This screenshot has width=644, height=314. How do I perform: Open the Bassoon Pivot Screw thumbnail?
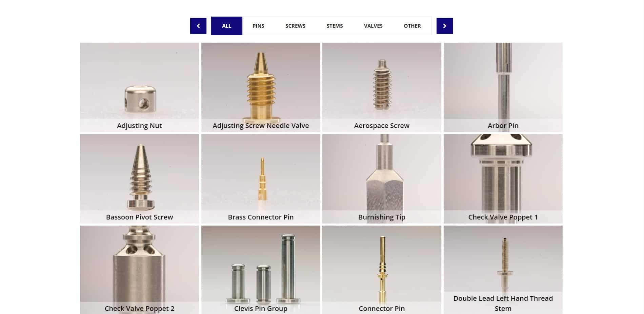pyautogui.click(x=139, y=179)
